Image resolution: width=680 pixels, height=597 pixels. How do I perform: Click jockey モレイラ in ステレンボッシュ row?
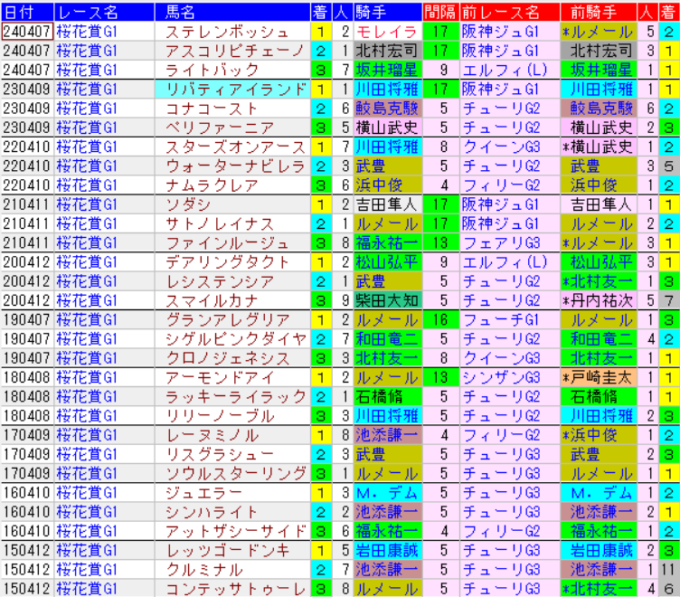(x=386, y=32)
